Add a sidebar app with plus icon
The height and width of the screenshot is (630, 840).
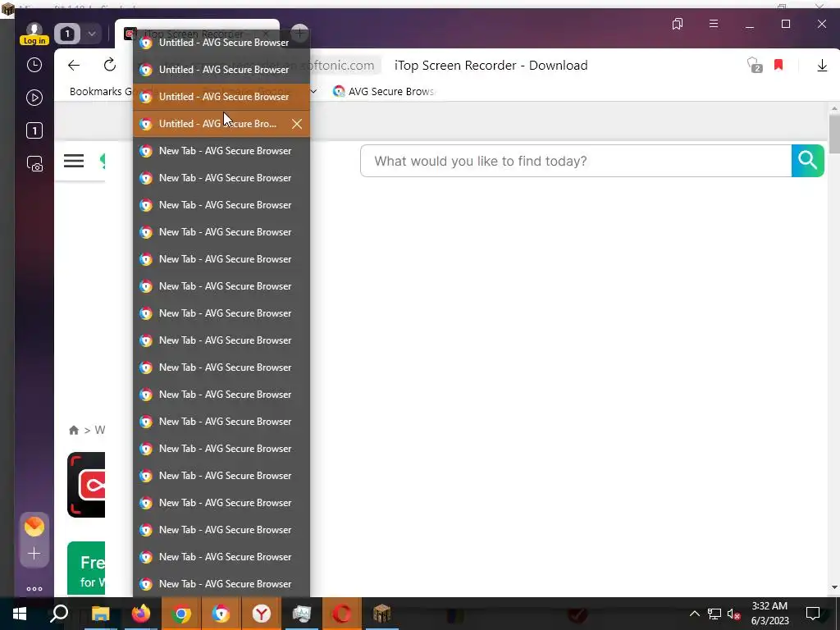(34, 554)
